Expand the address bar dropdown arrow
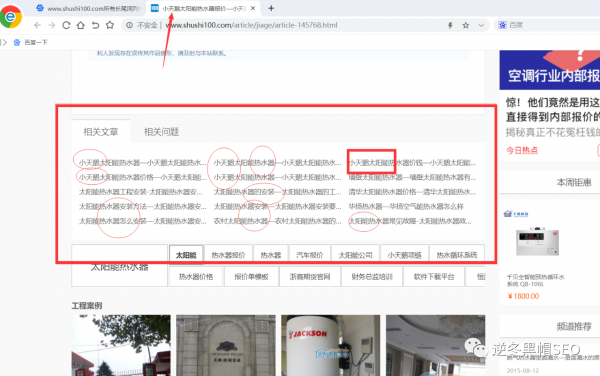Image resolution: width=600 pixels, height=376 pixels. (x=481, y=25)
